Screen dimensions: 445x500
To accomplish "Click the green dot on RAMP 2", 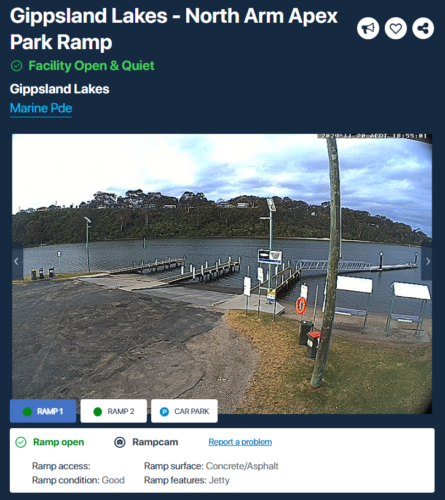I will [x=97, y=412].
